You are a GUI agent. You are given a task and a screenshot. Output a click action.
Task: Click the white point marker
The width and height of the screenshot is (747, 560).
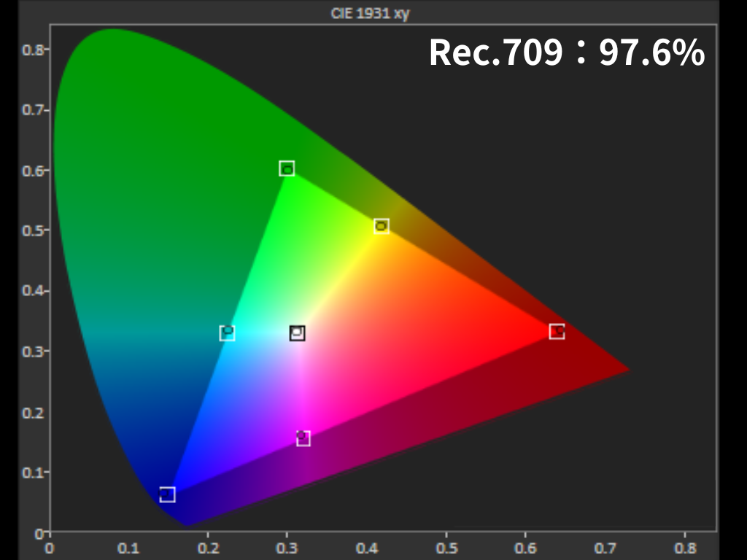click(x=298, y=332)
